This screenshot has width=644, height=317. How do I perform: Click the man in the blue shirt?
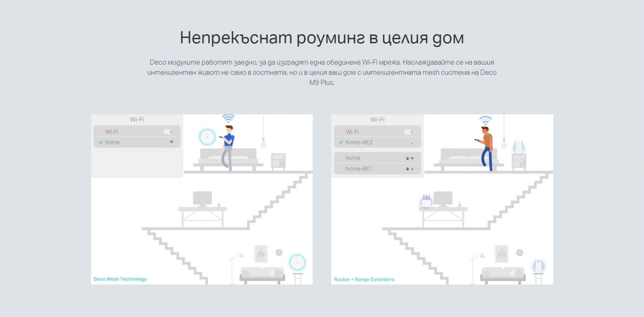228,148
